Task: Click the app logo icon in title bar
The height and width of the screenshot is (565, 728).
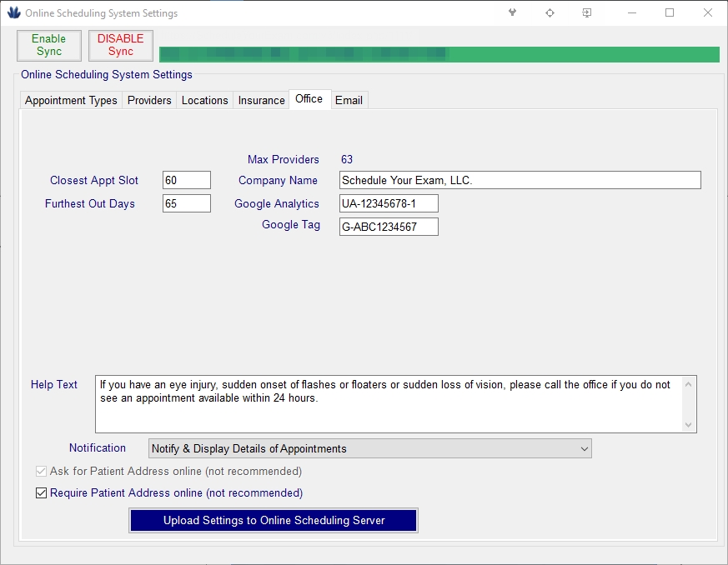Action: tap(13, 13)
